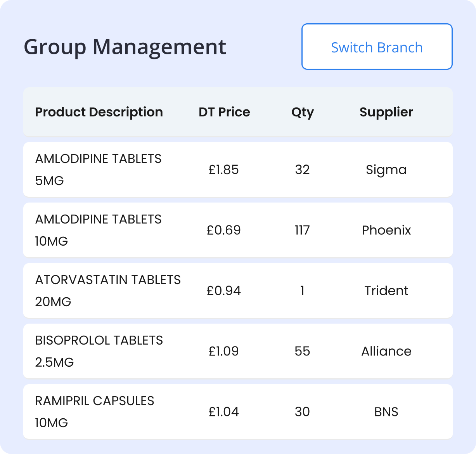Sort by the Qty column header
476x454 pixels.
[303, 112]
